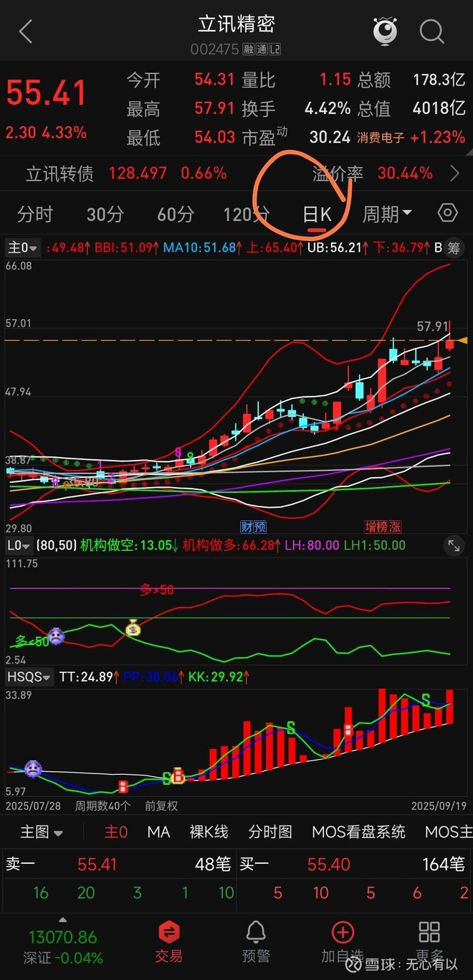Select the 日K tab
This screenshot has width=473, height=980.
[317, 214]
